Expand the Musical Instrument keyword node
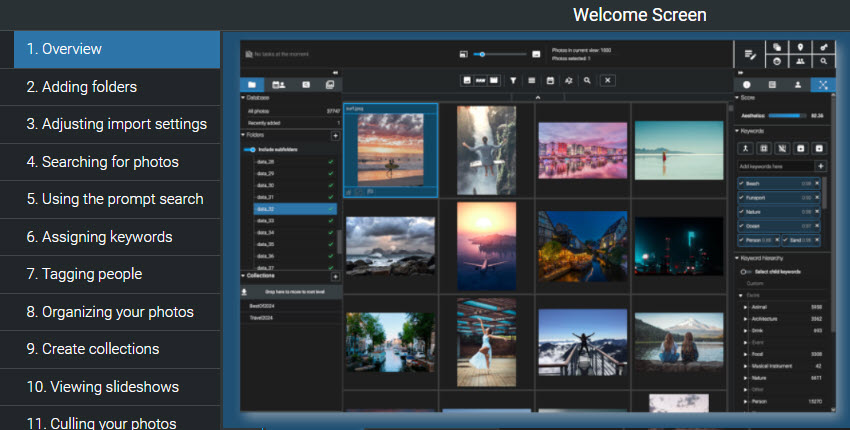 (745, 366)
